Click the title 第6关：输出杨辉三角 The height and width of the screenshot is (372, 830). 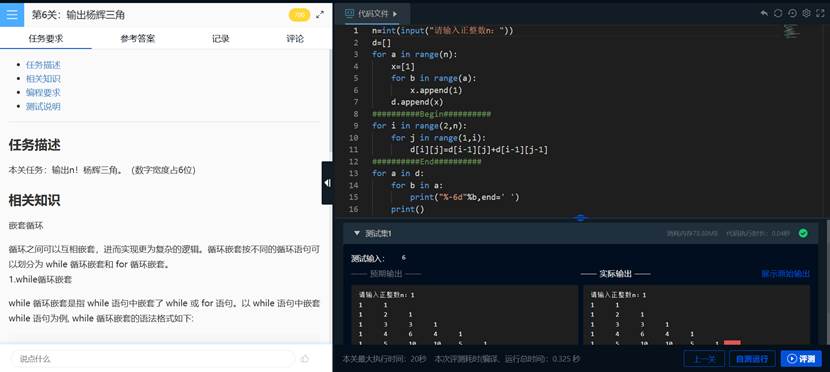(x=78, y=15)
